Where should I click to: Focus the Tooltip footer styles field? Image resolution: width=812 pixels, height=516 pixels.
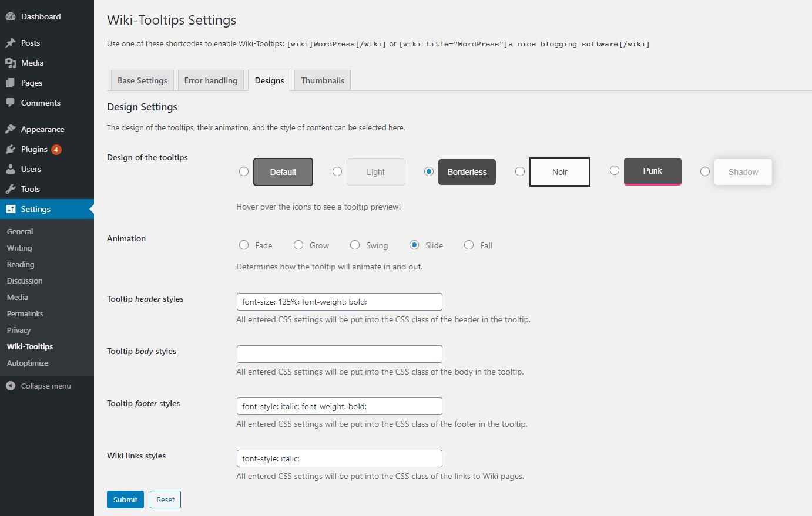[x=340, y=406]
